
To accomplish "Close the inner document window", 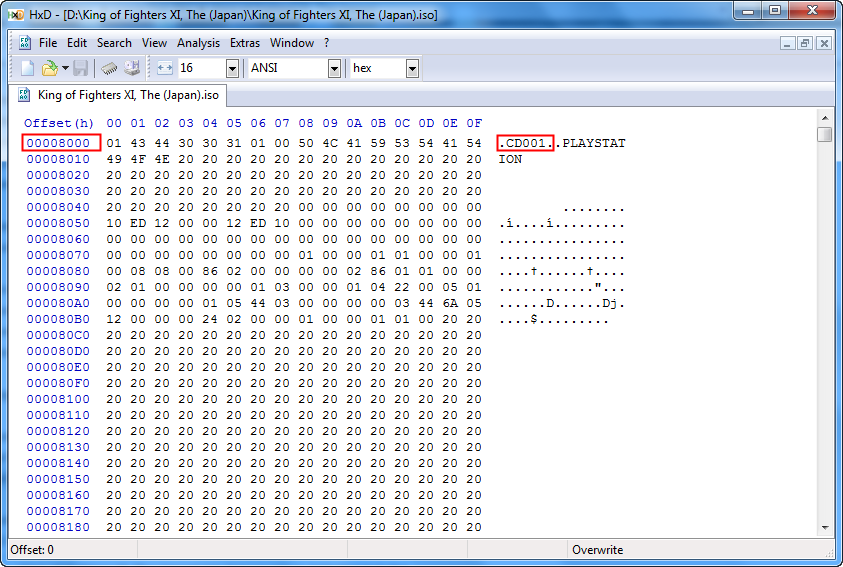I will [824, 43].
